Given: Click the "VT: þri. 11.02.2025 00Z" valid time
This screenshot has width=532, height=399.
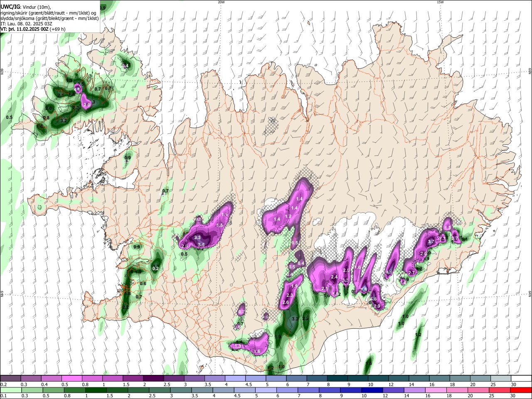Looking at the screenshot, I should [25, 29].
